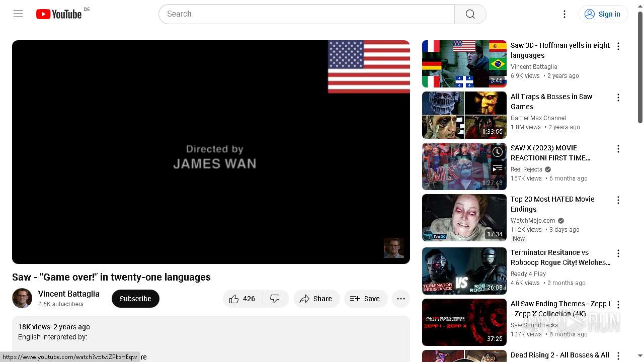Click Gamer Max Channel name
The height and width of the screenshot is (362, 644).
(x=538, y=118)
